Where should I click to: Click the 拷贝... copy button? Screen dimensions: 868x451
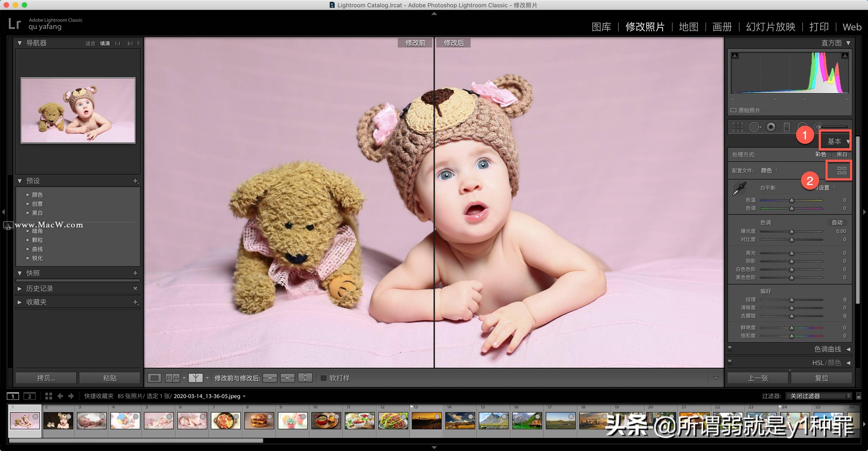click(46, 378)
